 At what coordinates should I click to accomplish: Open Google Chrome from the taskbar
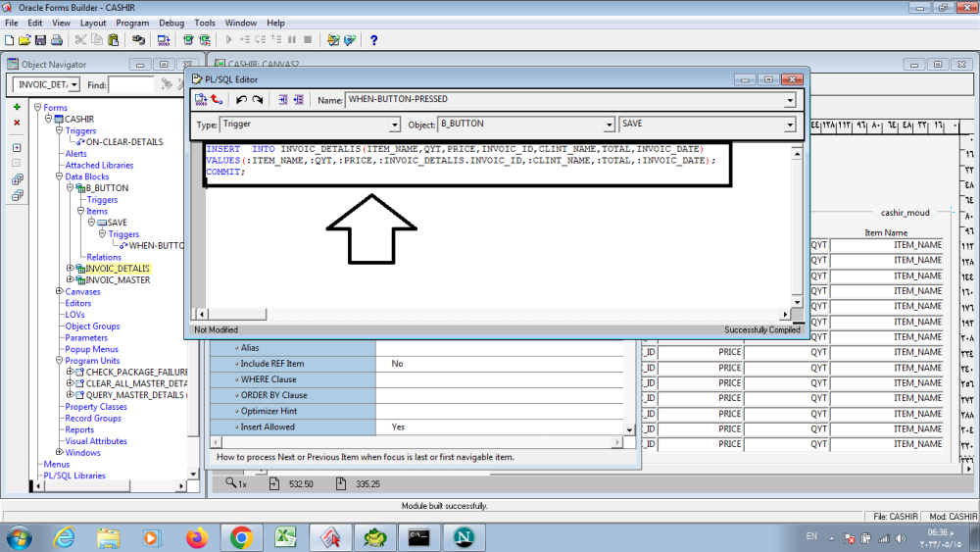(241, 536)
